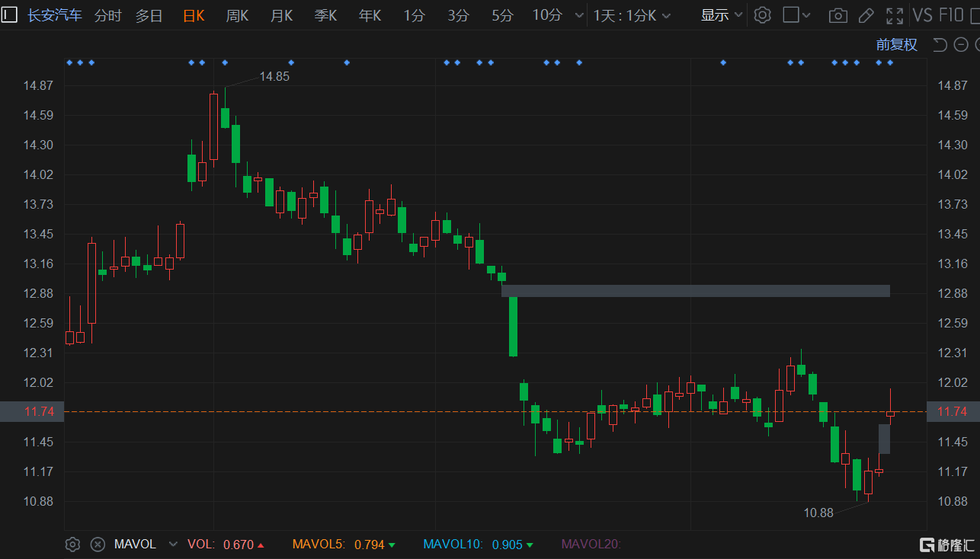
Task: Open the 1天:1分K dropdown
Action: 633,15
